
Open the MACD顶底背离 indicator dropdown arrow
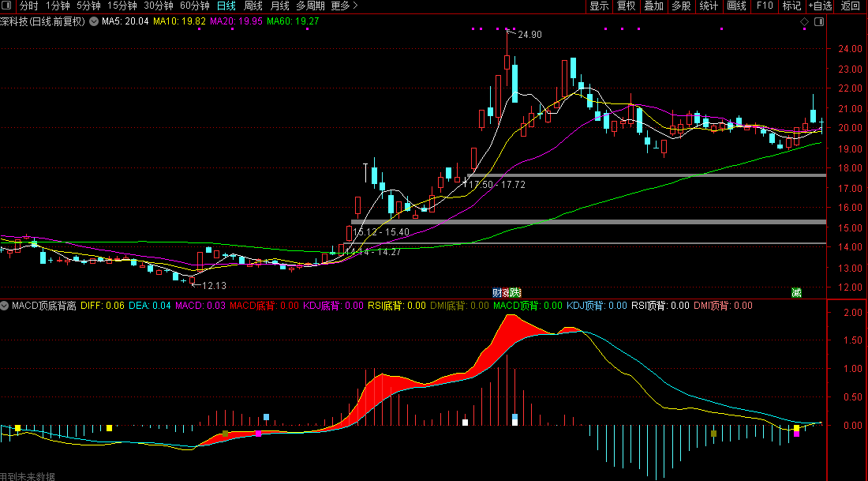coord(5,306)
